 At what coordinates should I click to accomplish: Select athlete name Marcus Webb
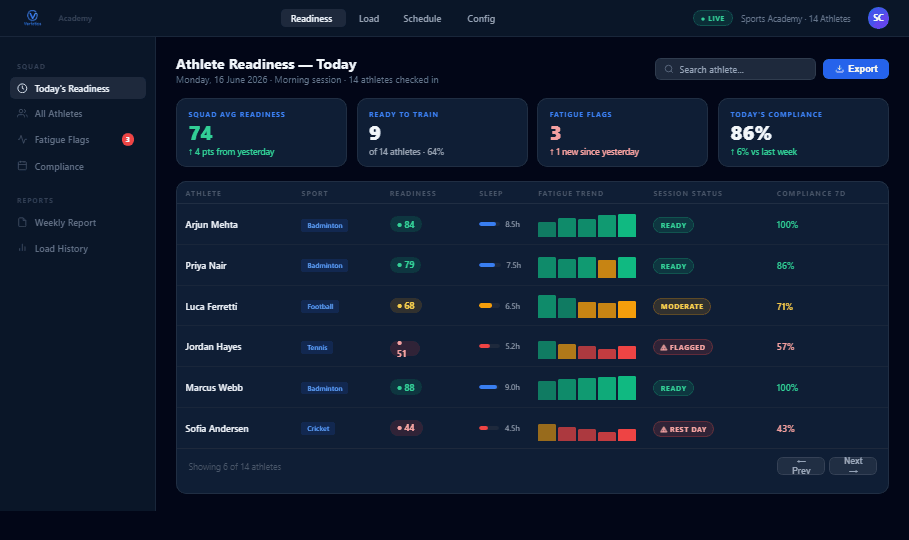coord(214,387)
